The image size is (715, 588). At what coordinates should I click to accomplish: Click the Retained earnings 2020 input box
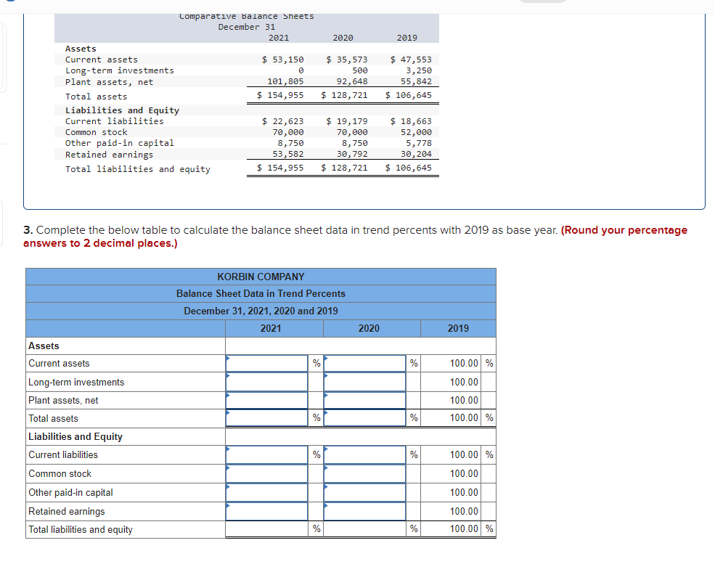click(x=364, y=511)
